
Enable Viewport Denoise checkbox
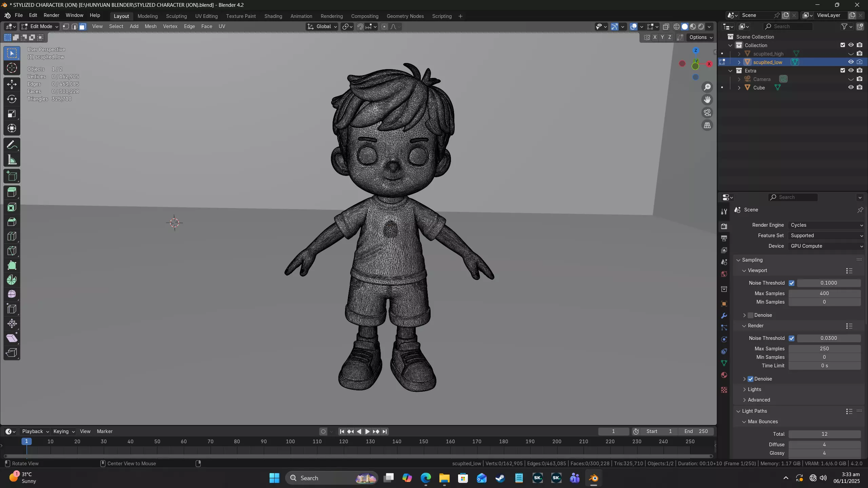(751, 315)
